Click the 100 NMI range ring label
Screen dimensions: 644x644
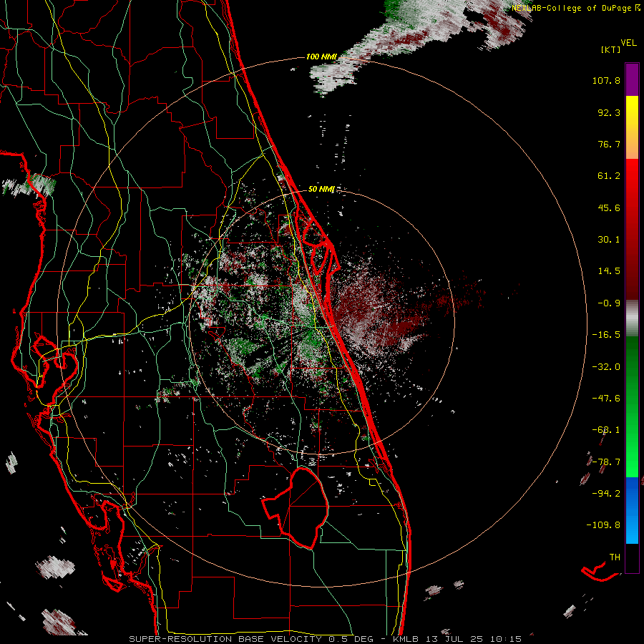click(321, 57)
